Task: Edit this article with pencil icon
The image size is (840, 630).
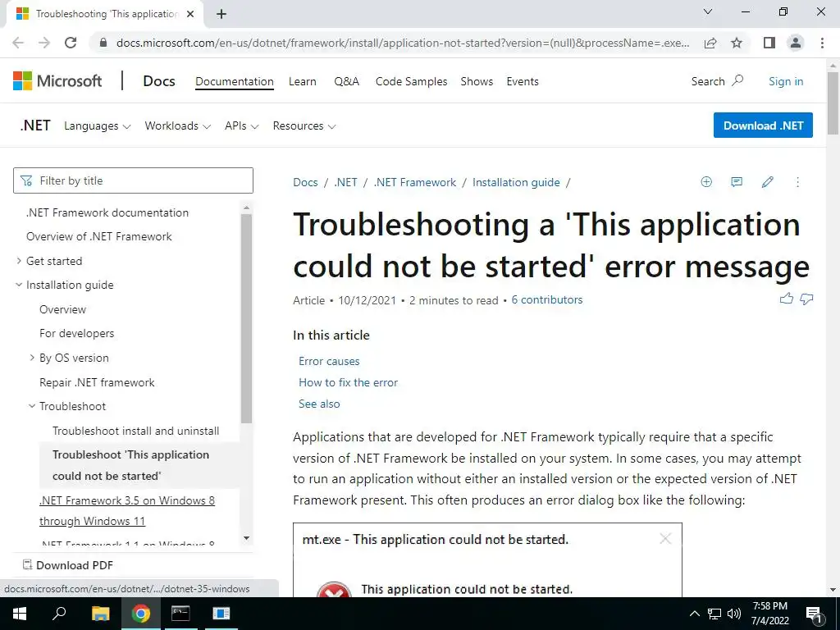Action: click(768, 182)
